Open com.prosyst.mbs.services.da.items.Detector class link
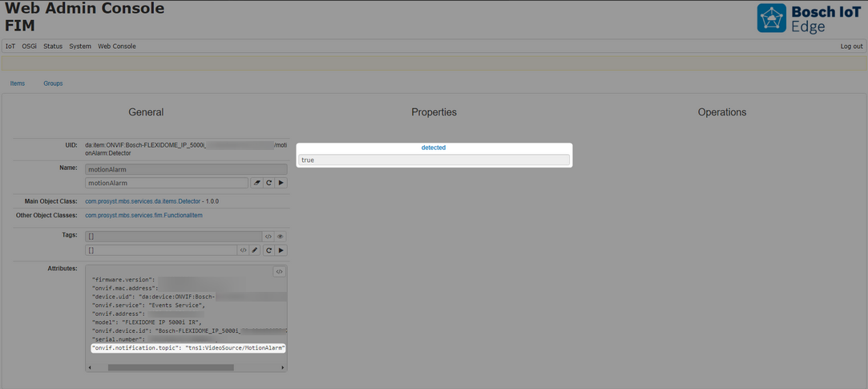 [143, 201]
